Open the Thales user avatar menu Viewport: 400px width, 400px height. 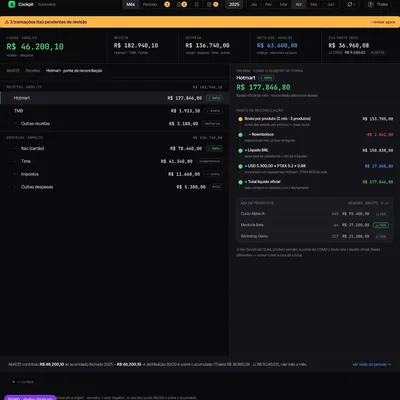click(378, 4)
